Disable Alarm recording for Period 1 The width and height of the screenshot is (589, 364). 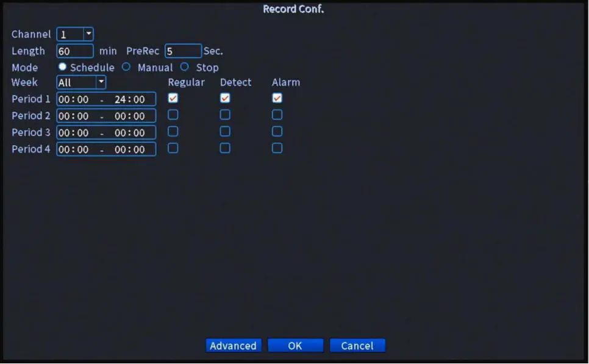click(277, 98)
